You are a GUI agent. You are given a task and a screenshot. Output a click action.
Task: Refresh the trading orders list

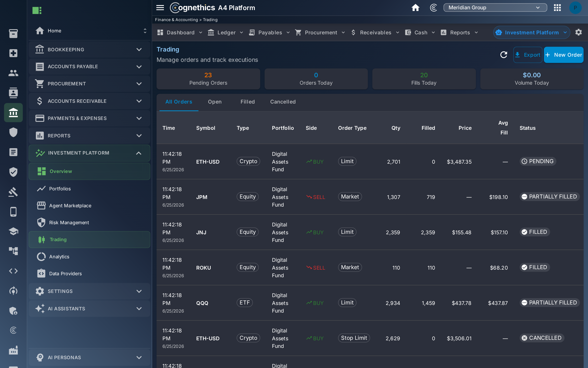click(x=503, y=55)
